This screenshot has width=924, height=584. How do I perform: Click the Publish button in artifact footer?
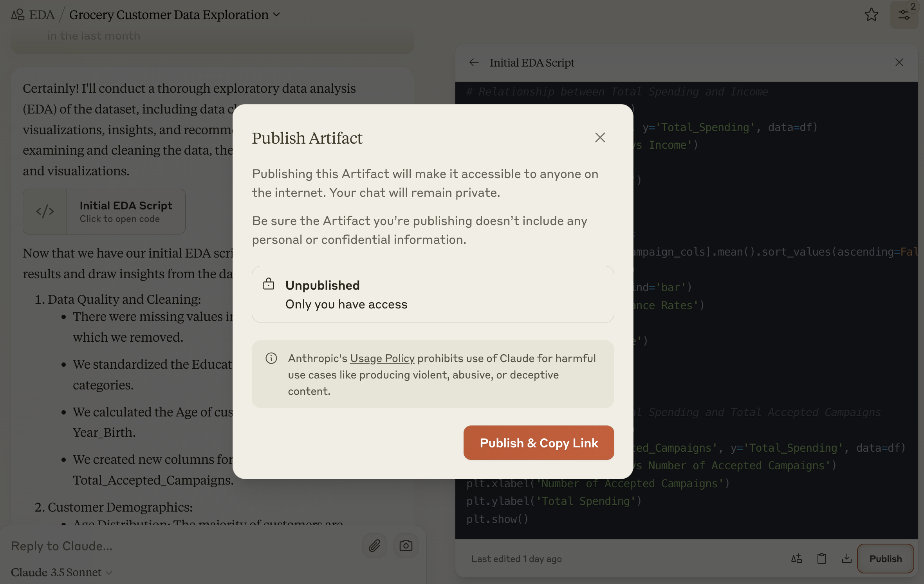(x=885, y=559)
